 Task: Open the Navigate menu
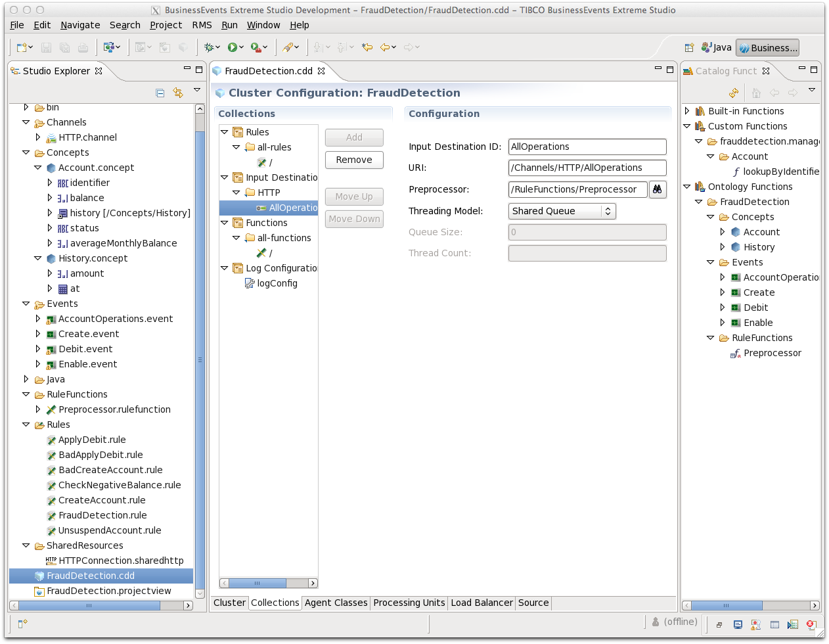click(x=80, y=25)
